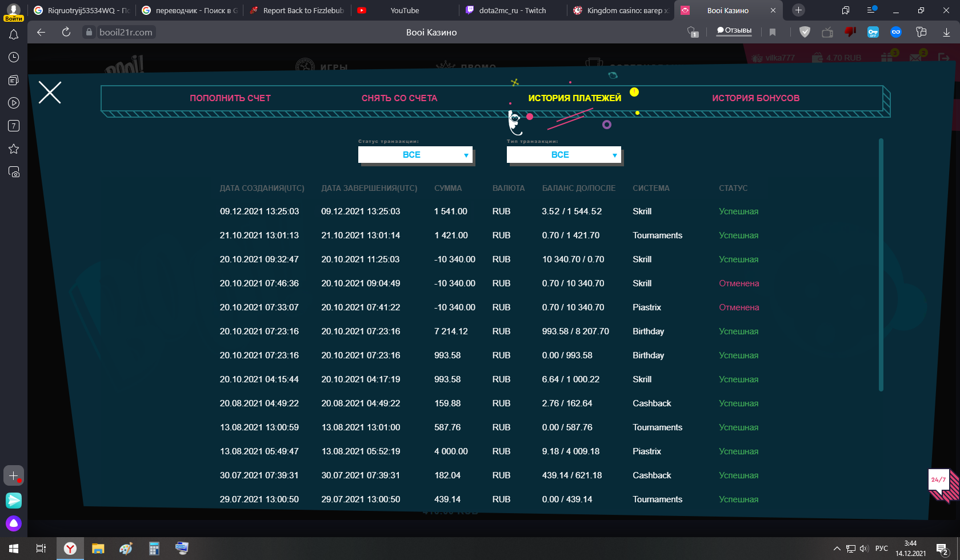Expand the transaction type ВСЕ dropdown
Image resolution: width=960 pixels, height=560 pixels.
563,155
